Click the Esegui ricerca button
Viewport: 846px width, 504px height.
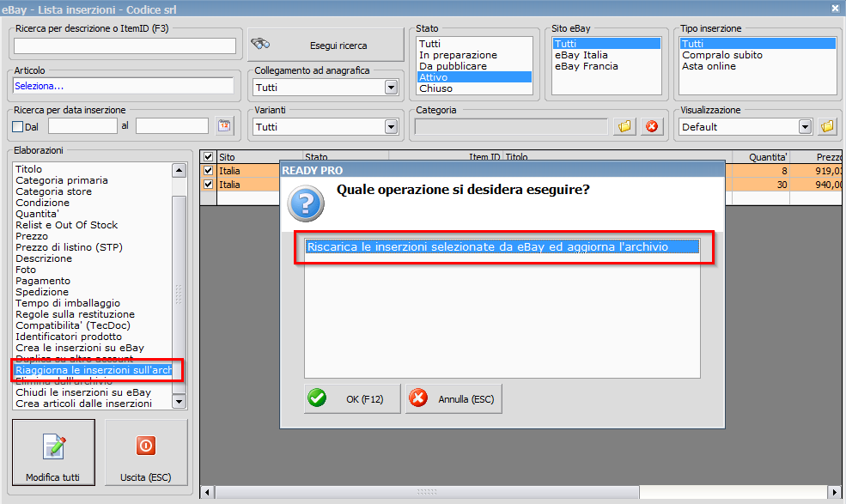(326, 45)
